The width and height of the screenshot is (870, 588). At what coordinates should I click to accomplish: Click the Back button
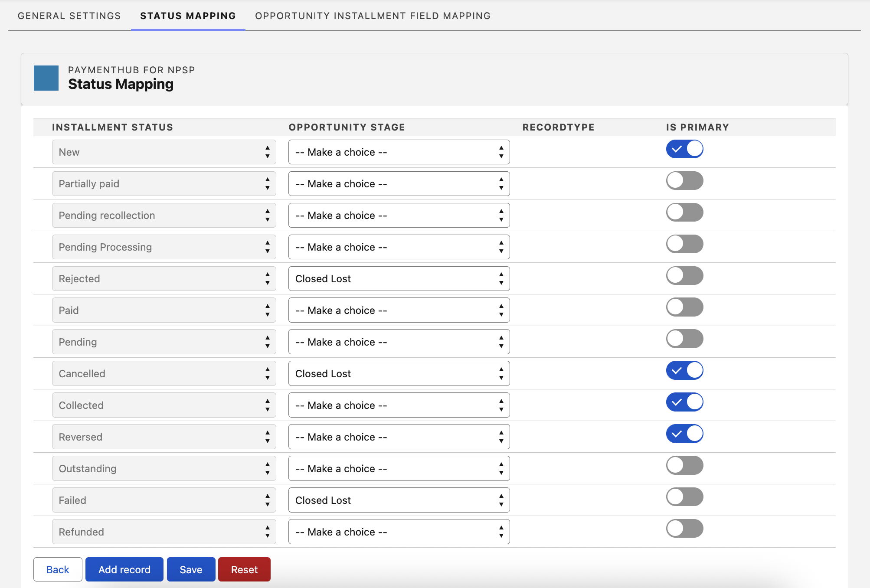57,569
